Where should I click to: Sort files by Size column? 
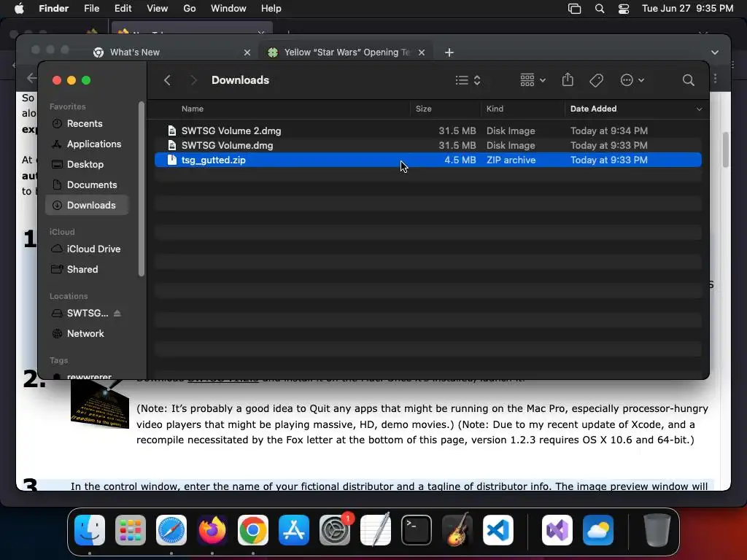[424, 109]
